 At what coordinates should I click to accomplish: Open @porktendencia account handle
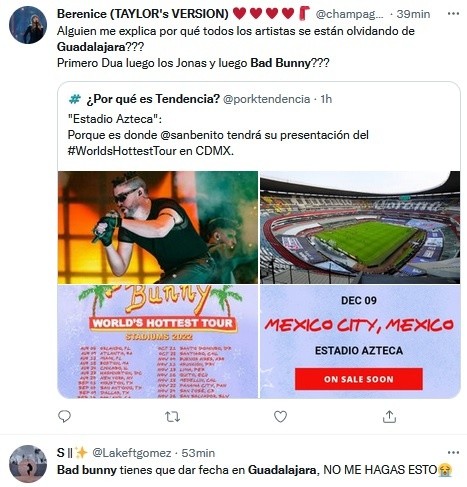click(266, 99)
